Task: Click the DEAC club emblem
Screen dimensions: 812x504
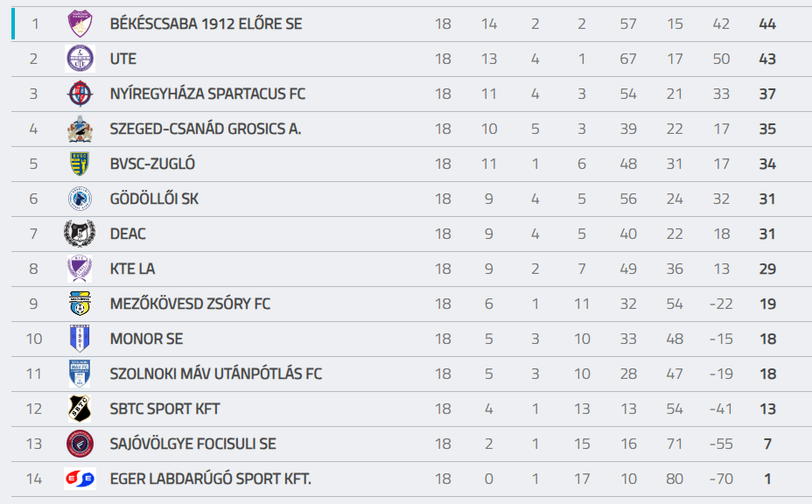Action: pyautogui.click(x=80, y=234)
